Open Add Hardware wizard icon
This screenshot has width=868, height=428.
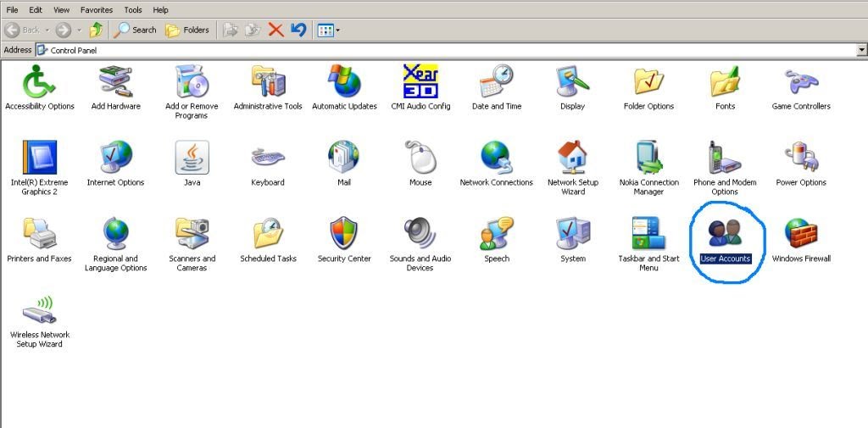click(x=115, y=81)
